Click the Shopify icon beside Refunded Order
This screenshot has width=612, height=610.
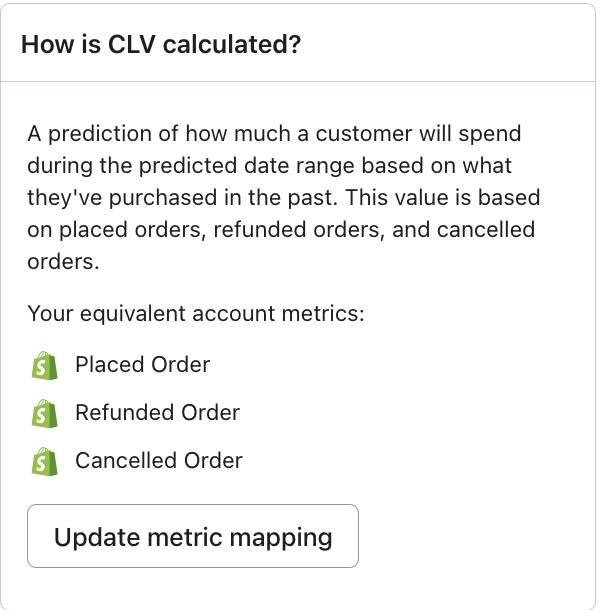[40, 413]
